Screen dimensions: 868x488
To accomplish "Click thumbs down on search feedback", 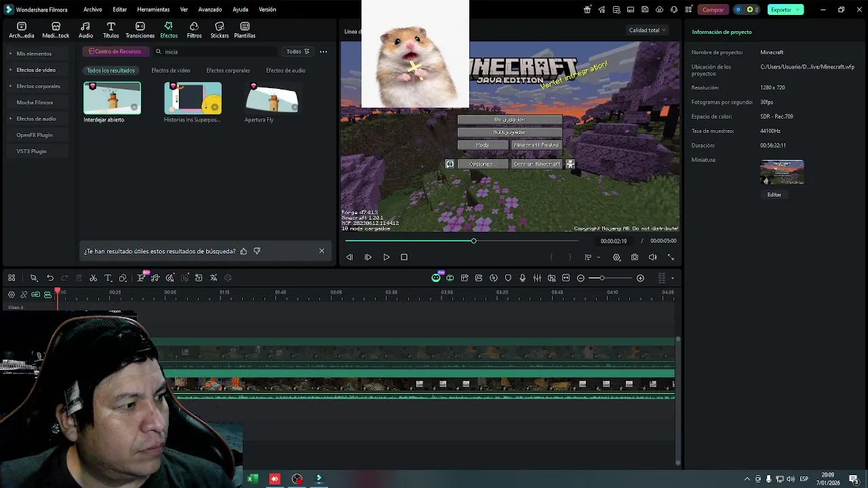I will tap(257, 251).
